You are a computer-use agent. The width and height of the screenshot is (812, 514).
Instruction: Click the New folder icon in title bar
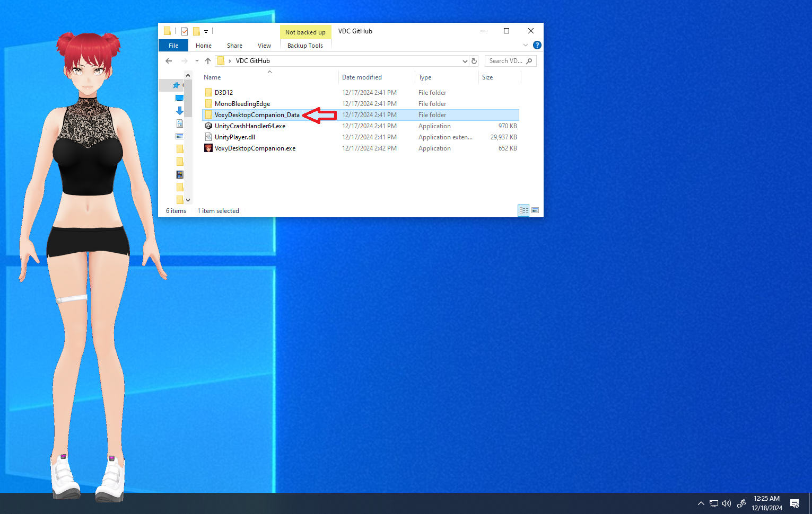[196, 31]
